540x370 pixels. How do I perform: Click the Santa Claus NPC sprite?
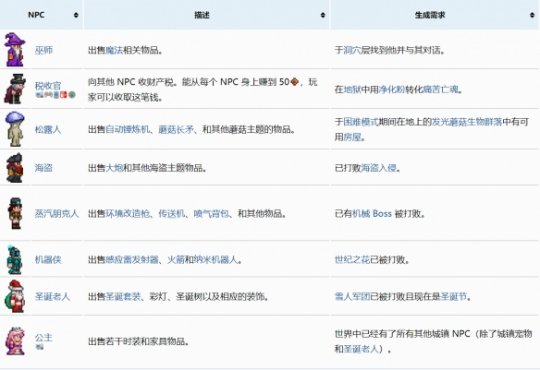click(x=15, y=296)
